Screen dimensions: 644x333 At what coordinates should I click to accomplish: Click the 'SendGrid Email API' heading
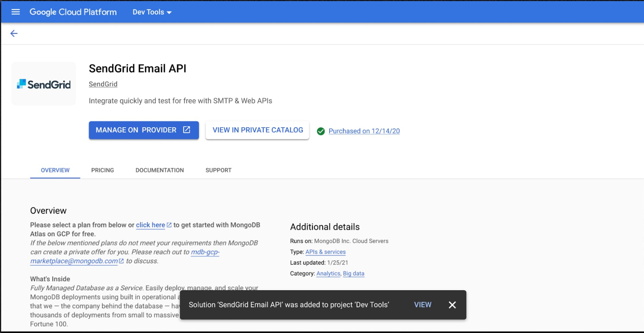[x=137, y=68]
